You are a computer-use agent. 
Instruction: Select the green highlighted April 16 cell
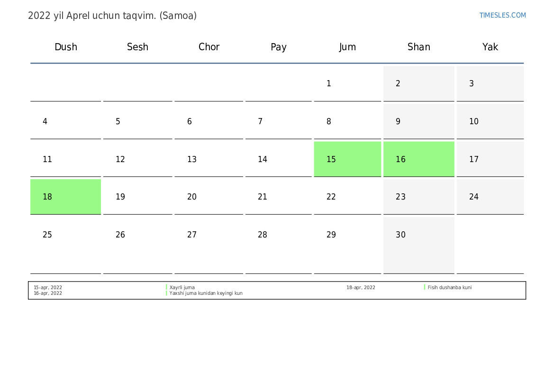[418, 159]
